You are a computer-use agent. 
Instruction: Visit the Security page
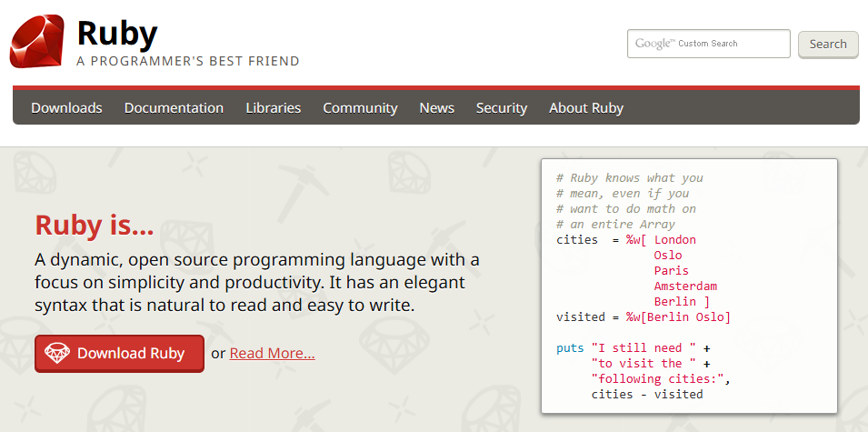[x=502, y=108]
